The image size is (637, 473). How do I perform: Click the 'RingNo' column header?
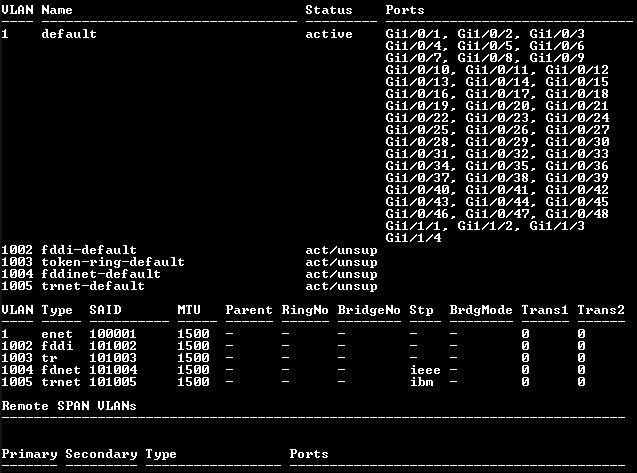click(305, 310)
